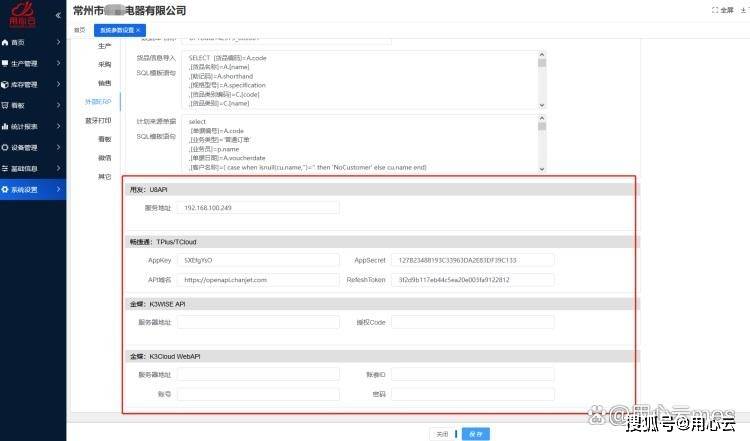Expand the 统计报表 menu chevron
Viewport: 750px width, 441px height.
pyautogui.click(x=58, y=126)
